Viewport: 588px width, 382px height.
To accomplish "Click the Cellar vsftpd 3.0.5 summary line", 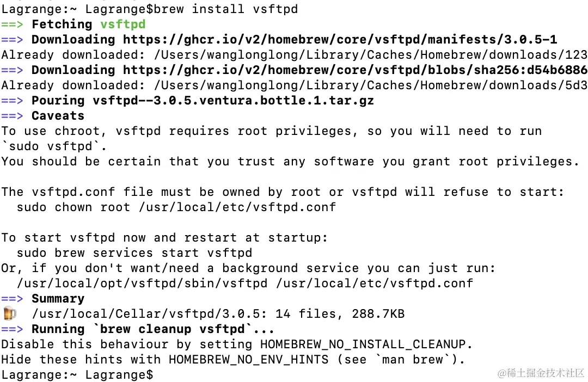I will tap(218, 314).
